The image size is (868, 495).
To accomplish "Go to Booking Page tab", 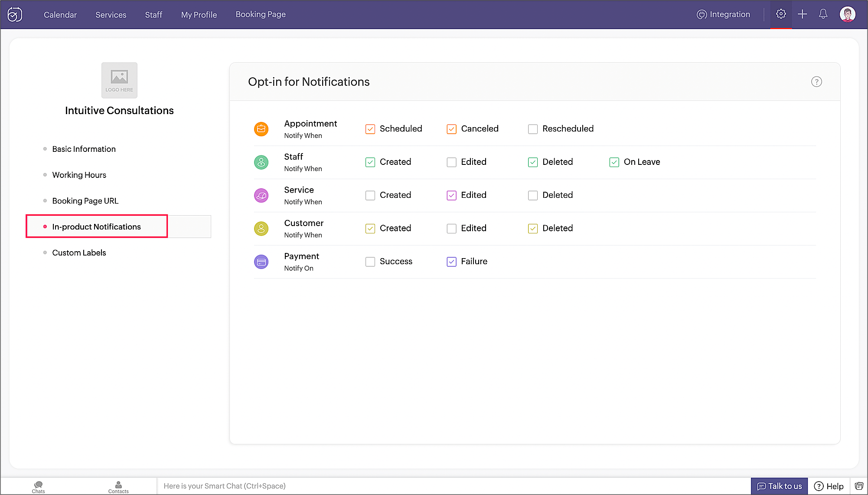I will point(261,14).
